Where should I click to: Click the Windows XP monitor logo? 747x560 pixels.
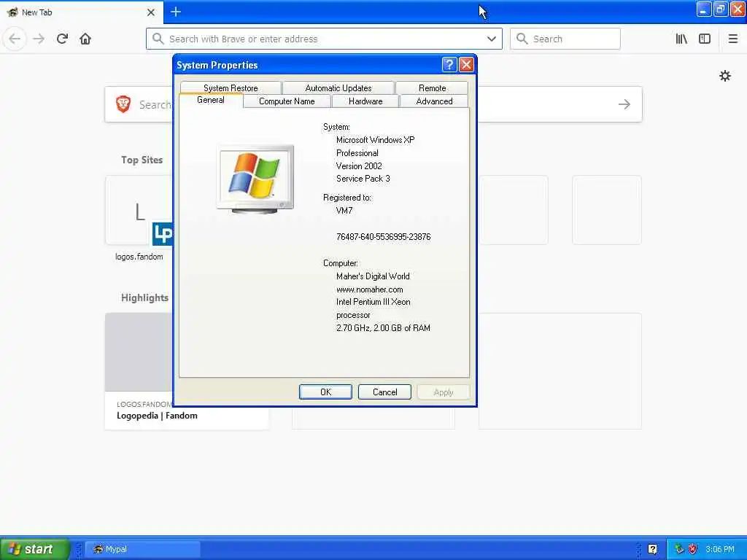[255, 179]
